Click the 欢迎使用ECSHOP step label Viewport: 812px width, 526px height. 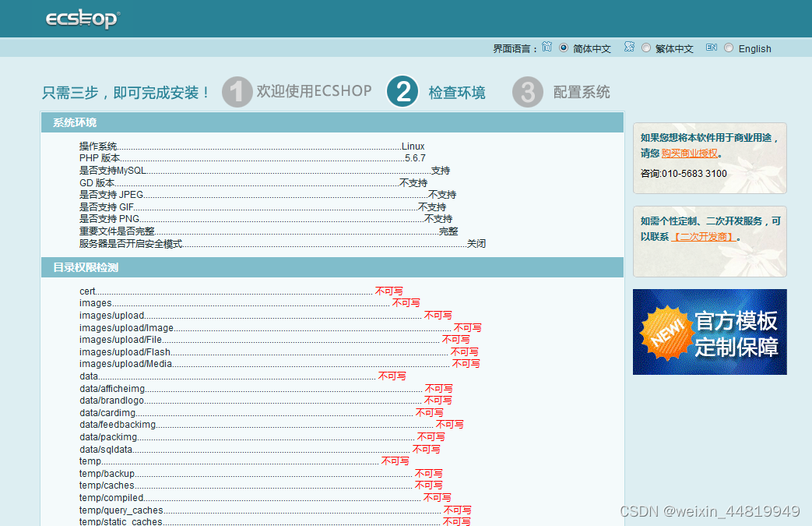pos(315,91)
